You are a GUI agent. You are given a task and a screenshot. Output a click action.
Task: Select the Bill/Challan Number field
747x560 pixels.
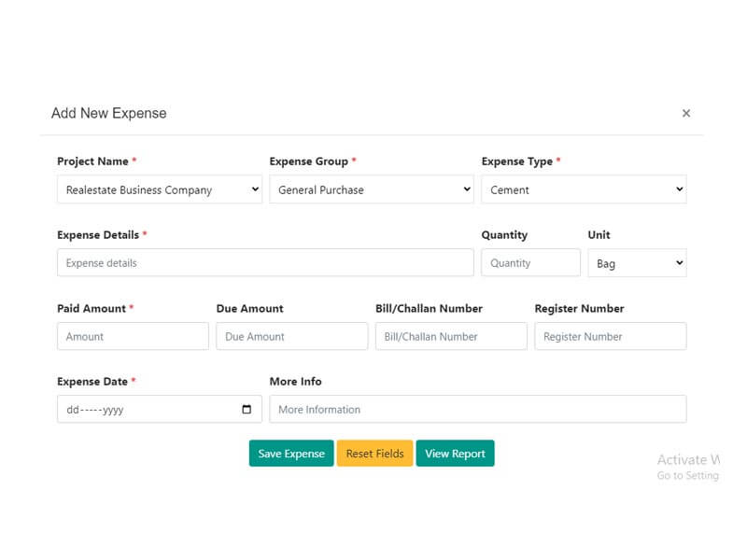click(451, 336)
